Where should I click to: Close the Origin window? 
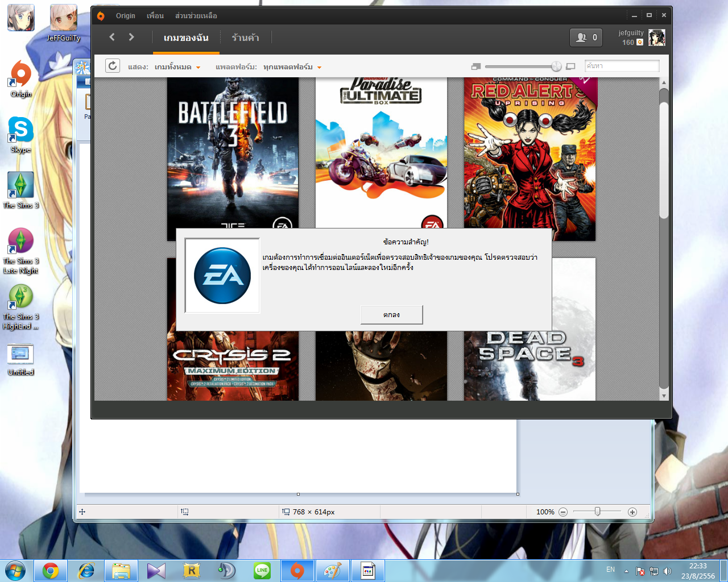click(x=664, y=15)
